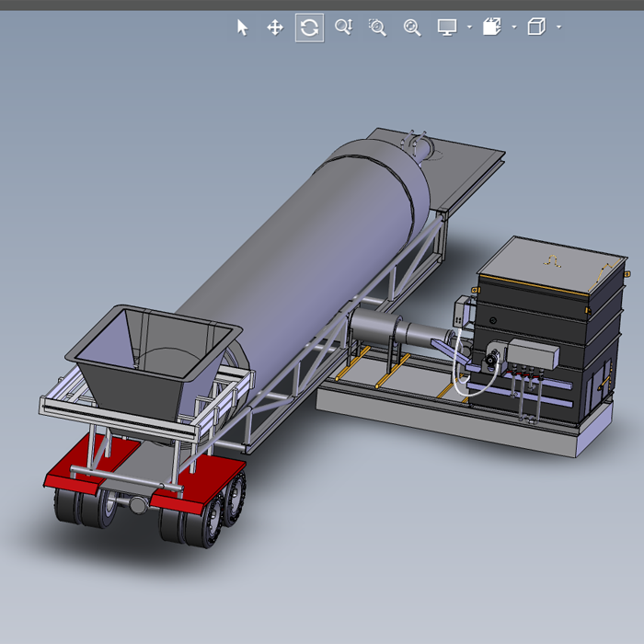Click the zoom to fit icon
Image resolution: width=644 pixels, height=644 pixels.
[x=412, y=28]
